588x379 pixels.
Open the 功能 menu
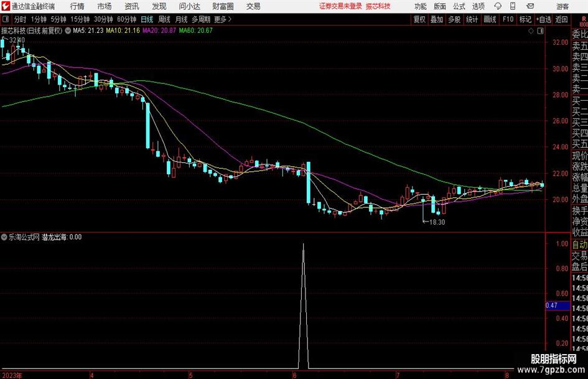421,6
